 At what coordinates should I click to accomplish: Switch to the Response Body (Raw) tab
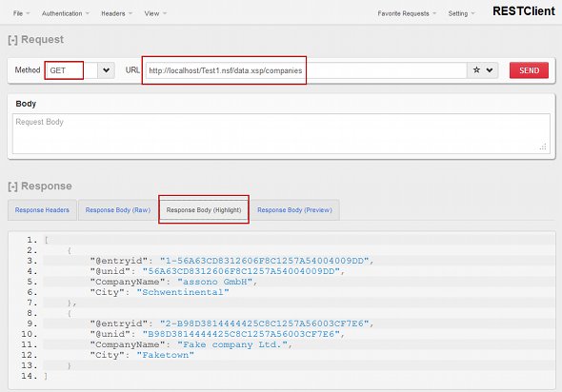118,210
